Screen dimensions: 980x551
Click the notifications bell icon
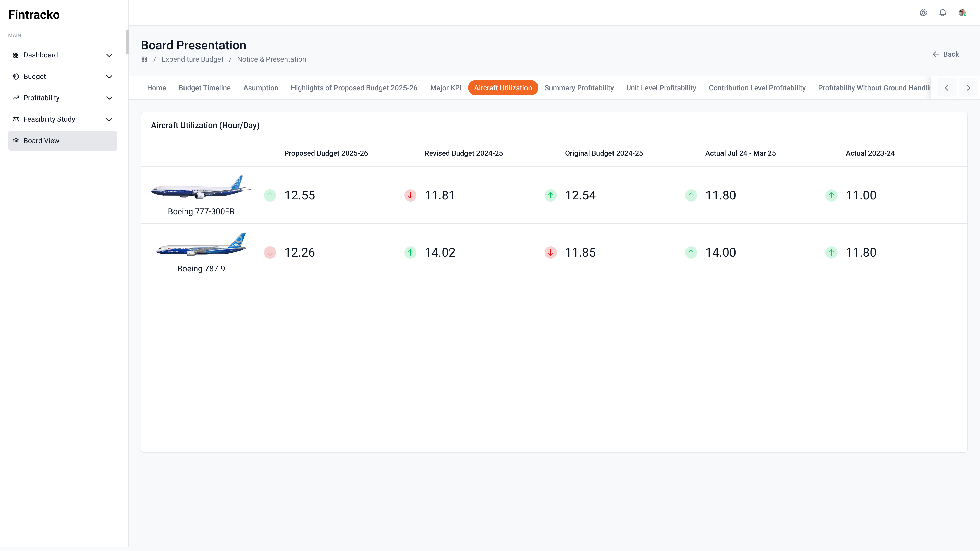pyautogui.click(x=942, y=13)
